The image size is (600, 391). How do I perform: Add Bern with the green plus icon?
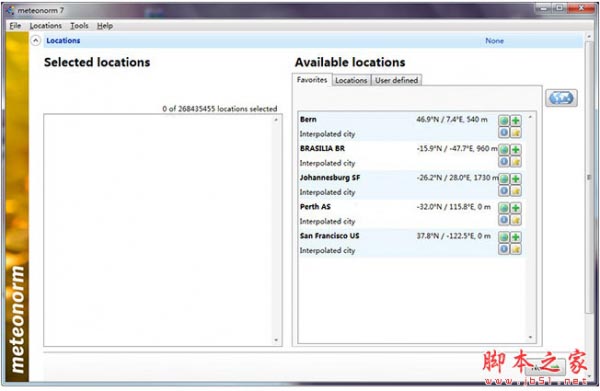[x=516, y=121]
